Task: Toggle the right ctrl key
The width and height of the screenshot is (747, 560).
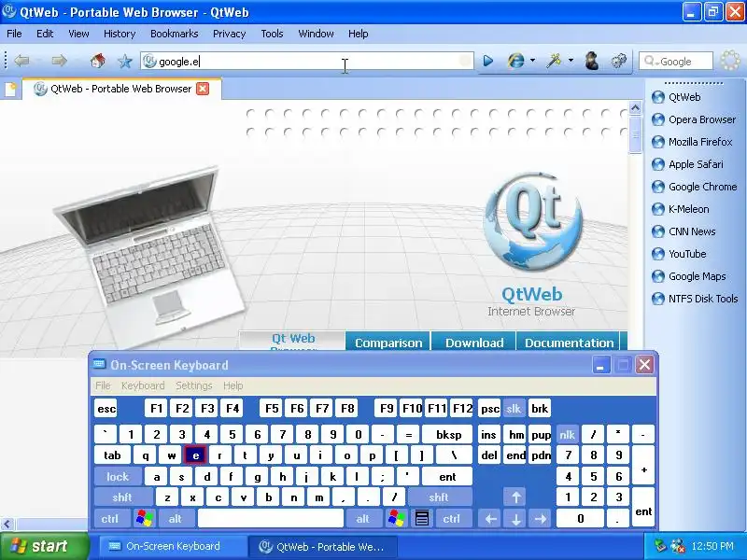Action: [x=452, y=518]
